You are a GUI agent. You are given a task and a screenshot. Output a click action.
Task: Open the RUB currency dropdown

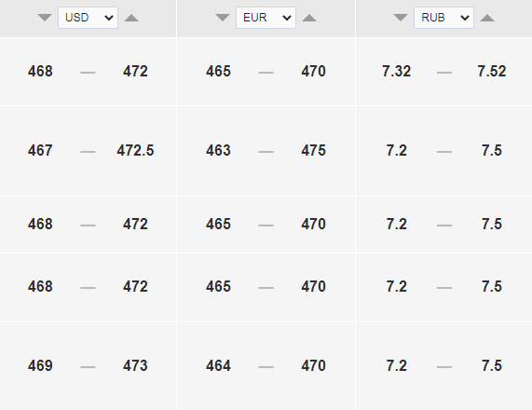[443, 18]
